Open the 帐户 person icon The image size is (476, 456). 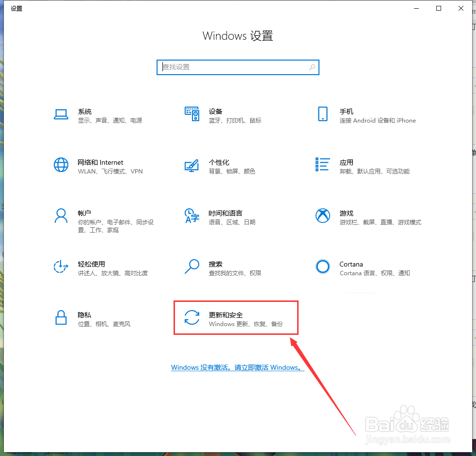(61, 216)
